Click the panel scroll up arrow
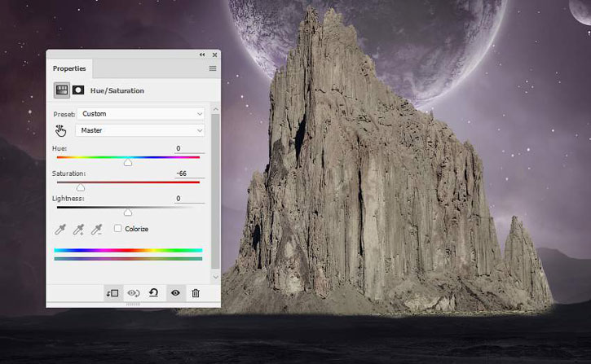 tap(215, 109)
